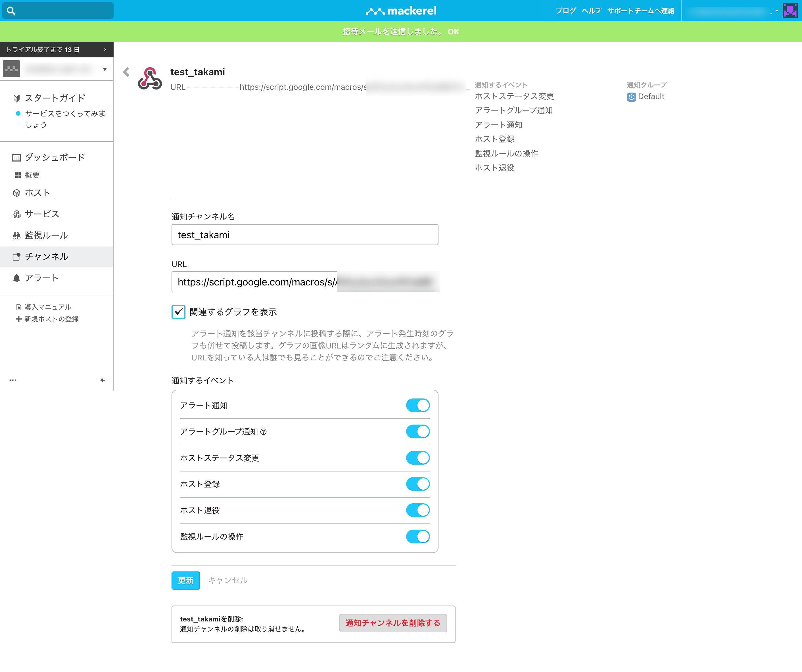Uncheck 関連するグラフを表示 checkbox
802x672 pixels.
pyautogui.click(x=178, y=312)
